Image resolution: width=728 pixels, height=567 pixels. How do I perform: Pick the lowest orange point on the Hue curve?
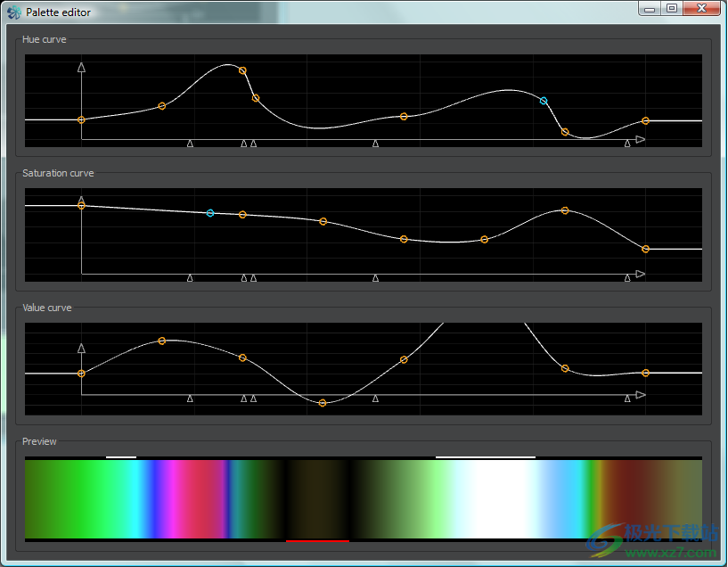(565, 132)
